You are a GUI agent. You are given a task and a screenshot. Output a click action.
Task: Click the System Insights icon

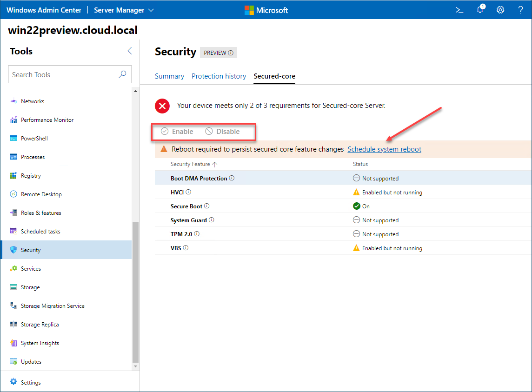[x=13, y=343]
